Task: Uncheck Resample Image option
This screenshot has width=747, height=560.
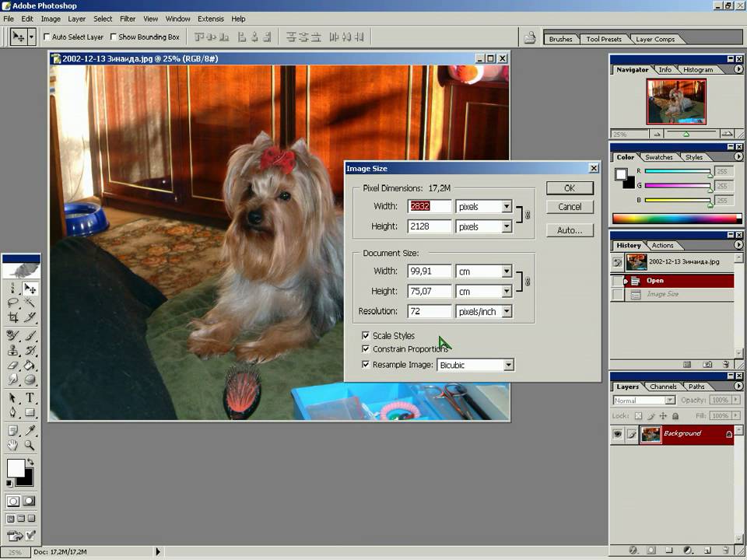Action: pyautogui.click(x=366, y=364)
